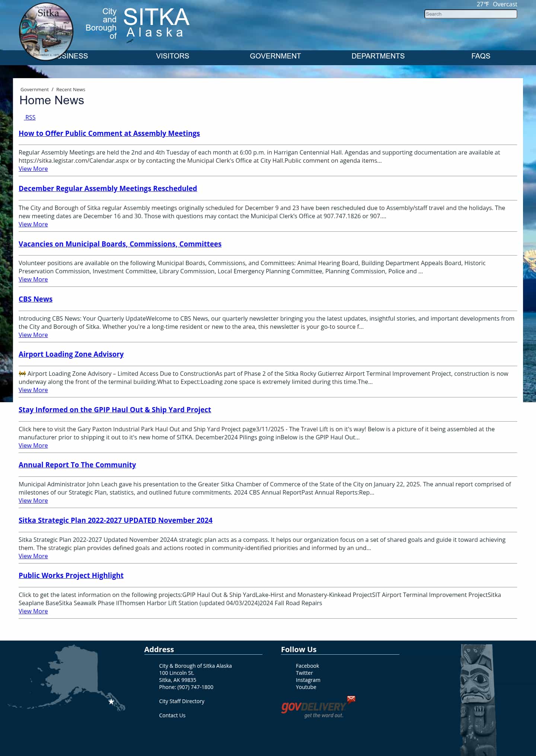View More under Public Works Project Highlight
This screenshot has height=756, width=536.
(33, 611)
